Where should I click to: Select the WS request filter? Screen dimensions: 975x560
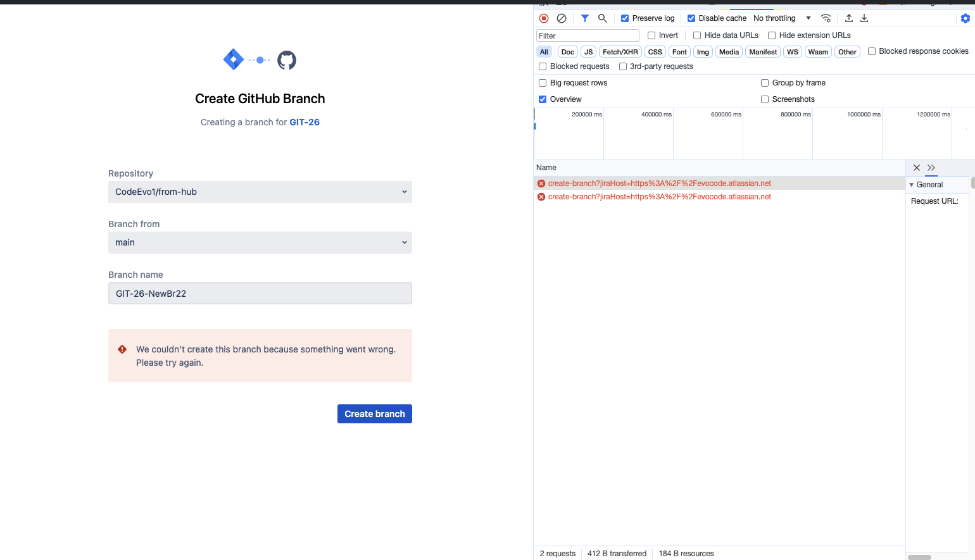tap(792, 51)
